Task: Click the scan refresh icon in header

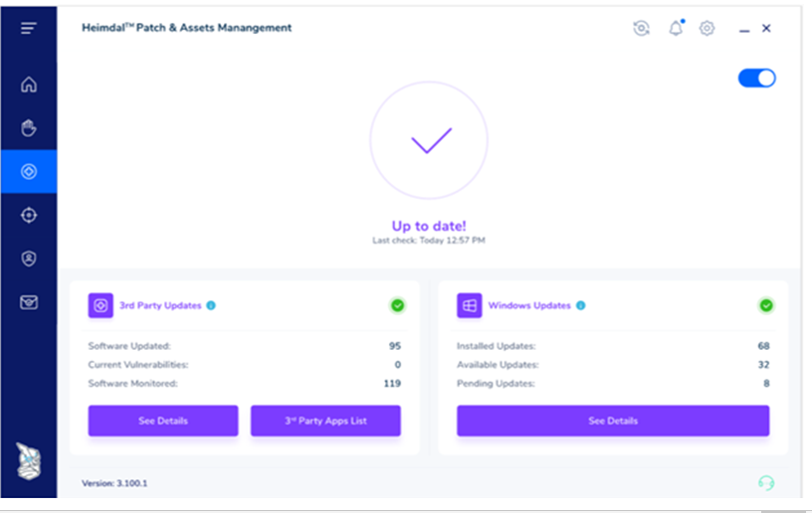Action: [x=641, y=28]
